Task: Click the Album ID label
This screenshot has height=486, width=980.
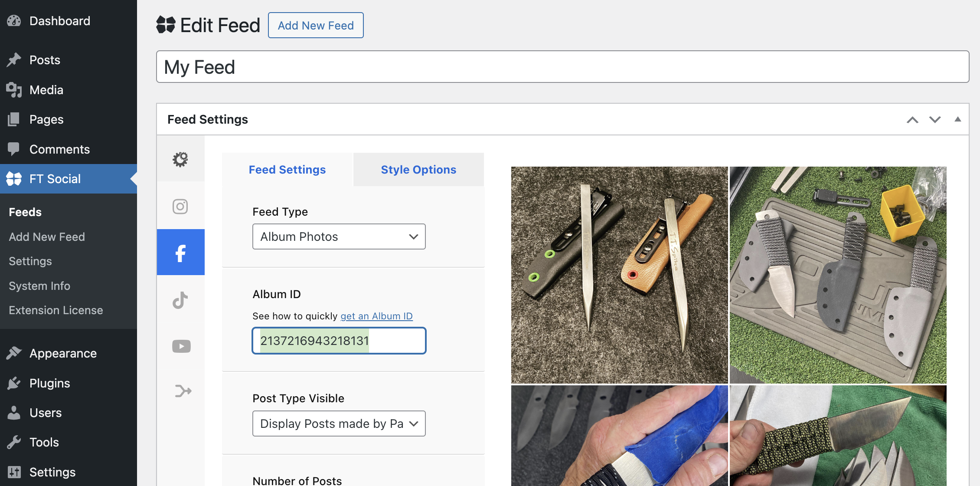Action: coord(277,294)
